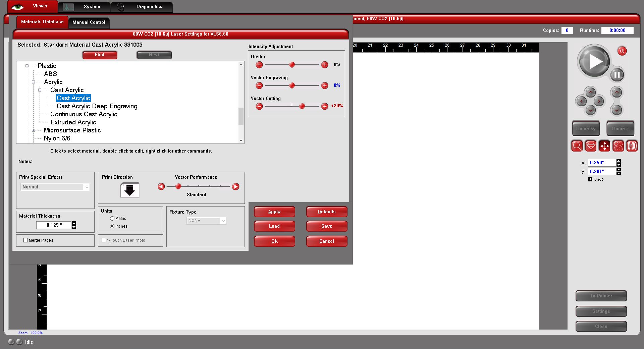Increase Vector Engraving intensity
The width and height of the screenshot is (644, 349).
click(325, 85)
